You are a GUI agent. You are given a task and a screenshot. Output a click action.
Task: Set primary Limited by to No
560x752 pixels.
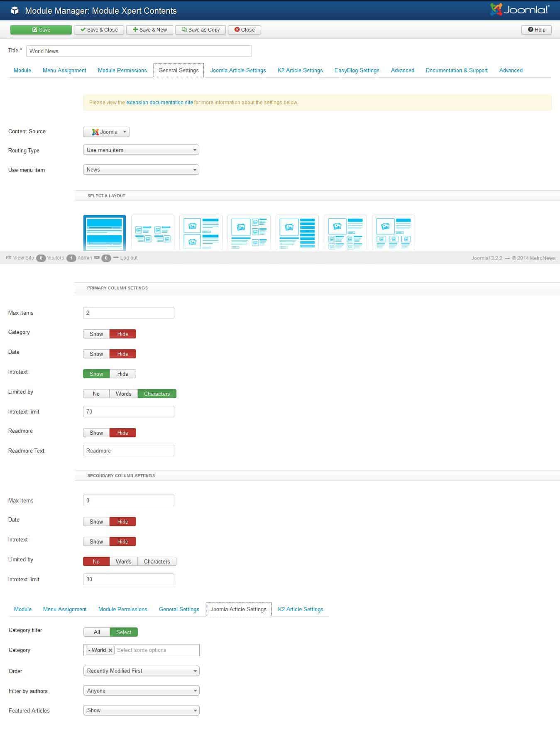point(96,394)
